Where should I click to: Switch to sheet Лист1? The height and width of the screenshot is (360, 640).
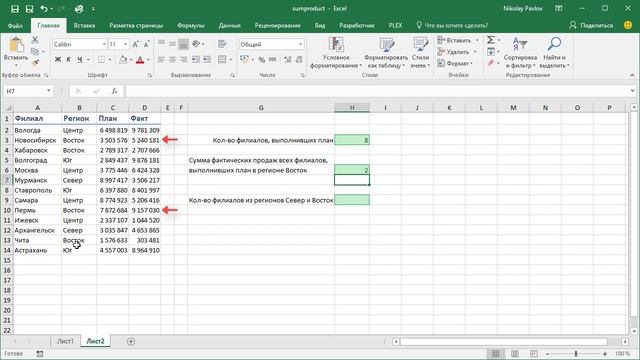tap(65, 341)
